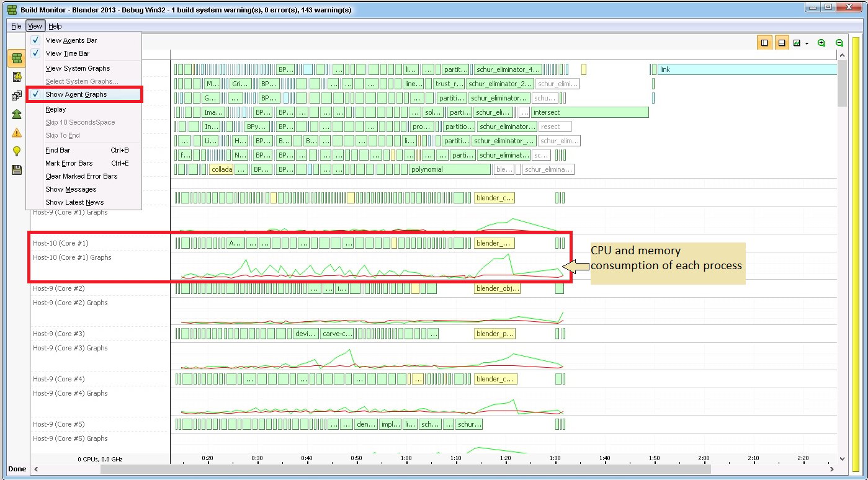This screenshot has height=480, width=868.
Task: Open the yellow warning triangle sidebar view
Action: pyautogui.click(x=16, y=133)
